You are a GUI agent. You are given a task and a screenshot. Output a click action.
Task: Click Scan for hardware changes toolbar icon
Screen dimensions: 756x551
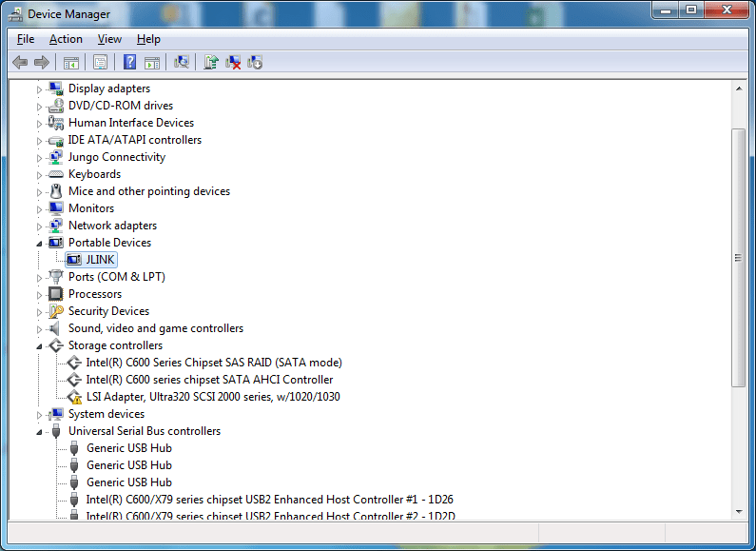(x=182, y=62)
